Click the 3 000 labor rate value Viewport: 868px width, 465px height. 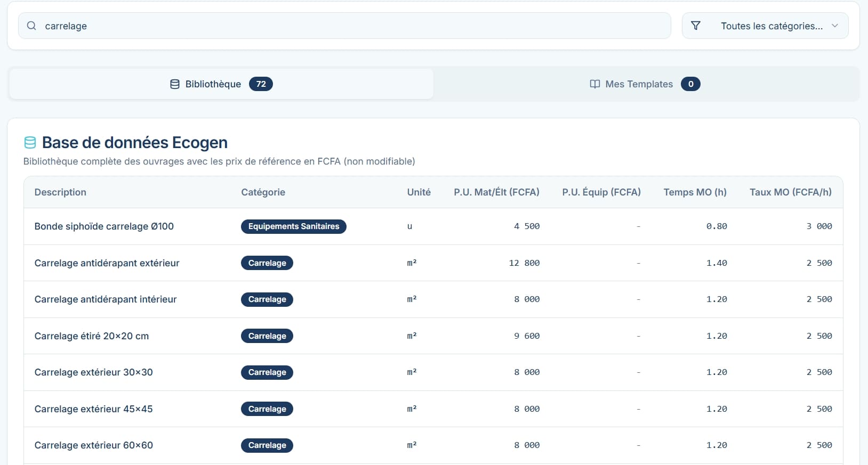819,226
